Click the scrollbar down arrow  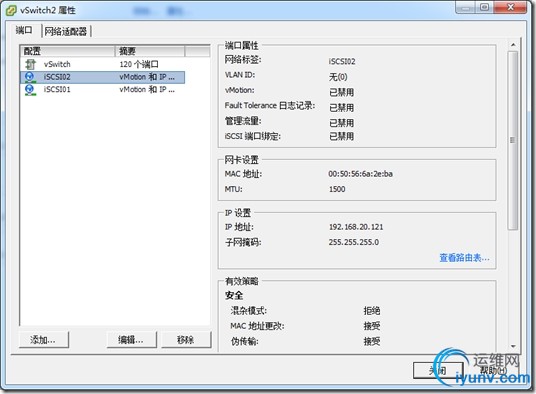click(x=513, y=346)
